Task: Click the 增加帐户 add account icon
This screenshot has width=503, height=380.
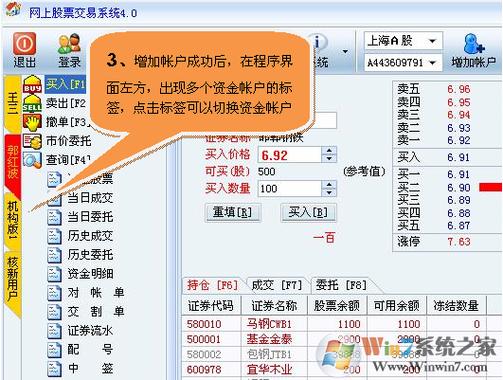Action: (474, 44)
